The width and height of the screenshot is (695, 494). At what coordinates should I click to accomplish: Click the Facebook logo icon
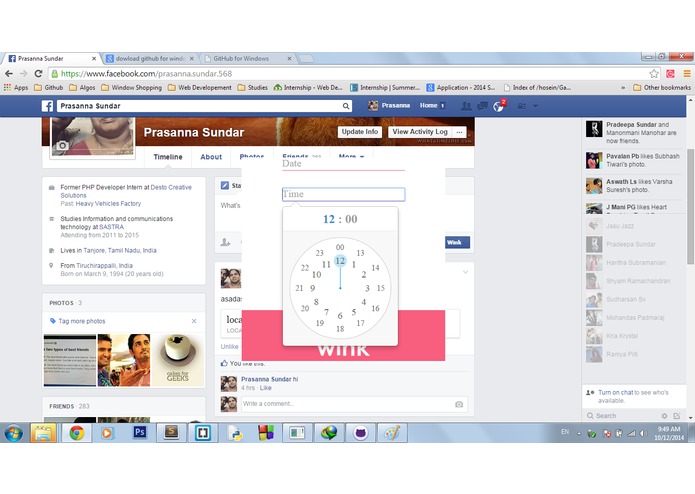coord(47,106)
